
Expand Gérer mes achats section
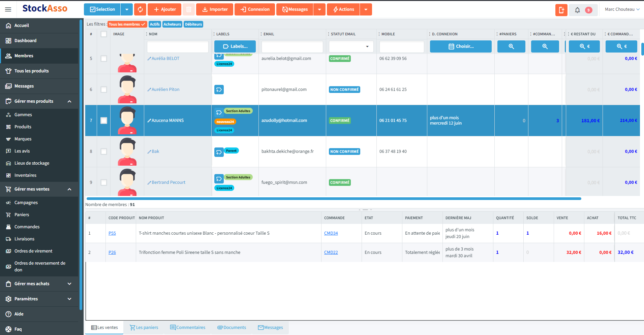pos(69,284)
